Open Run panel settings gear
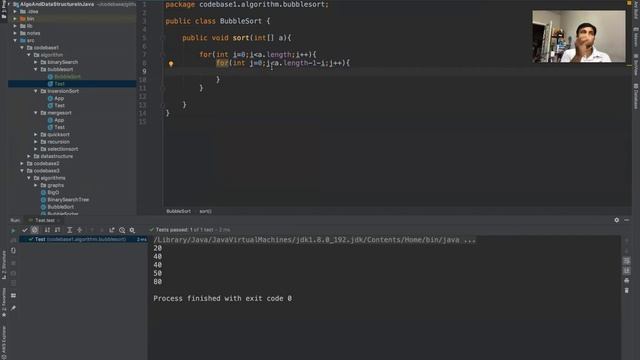The height and width of the screenshot is (360, 640). point(617,220)
